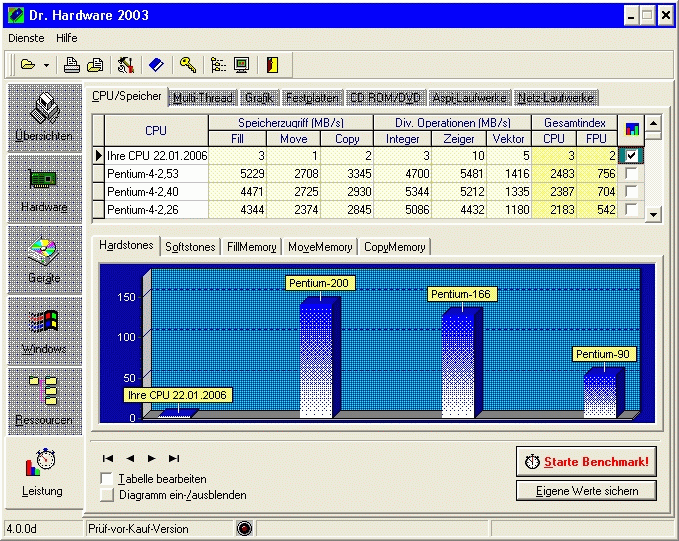
Task: Click the Eigene Werte sichern button
Action: (x=586, y=491)
